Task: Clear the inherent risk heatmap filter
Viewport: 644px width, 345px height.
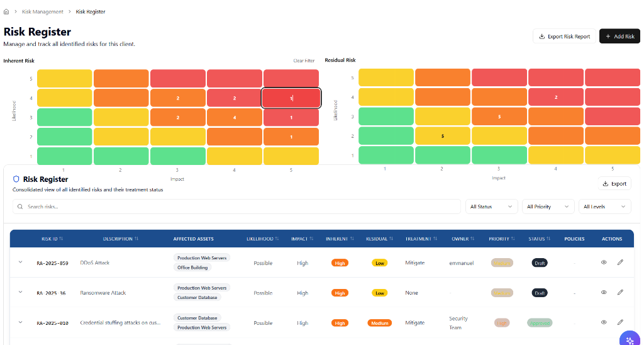Action: (304, 61)
